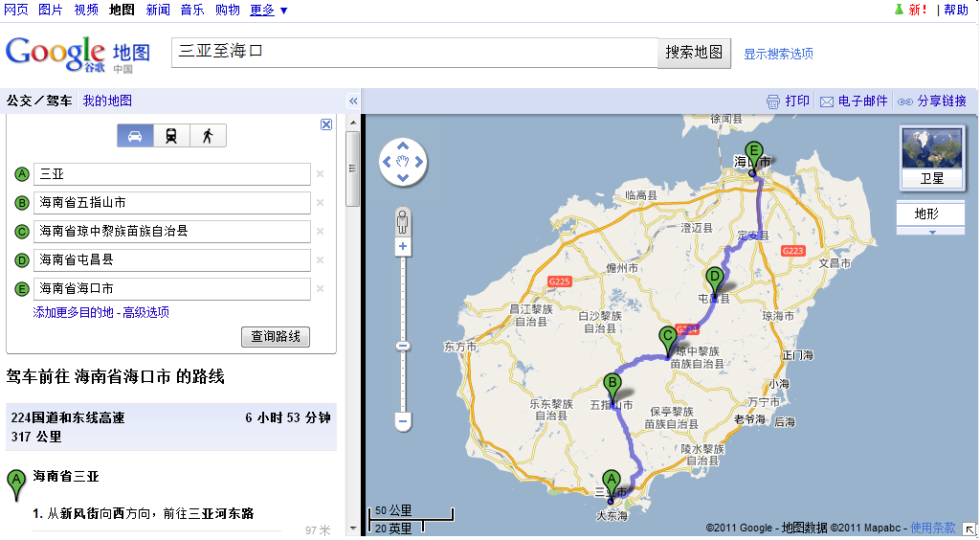Click the print (打印) icon
The width and height of the screenshot is (980, 540).
click(773, 101)
